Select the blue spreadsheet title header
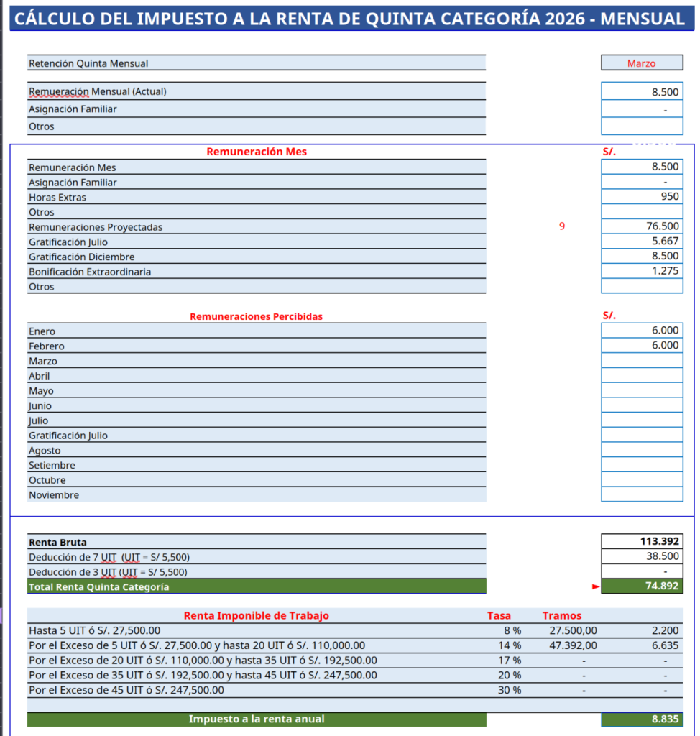The width and height of the screenshot is (700, 736). pyautogui.click(x=349, y=19)
